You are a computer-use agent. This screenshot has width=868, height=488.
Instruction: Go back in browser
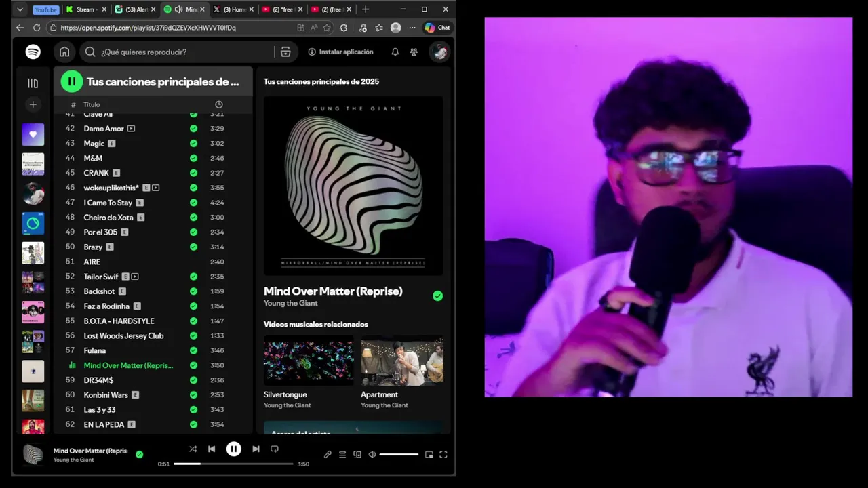point(20,28)
